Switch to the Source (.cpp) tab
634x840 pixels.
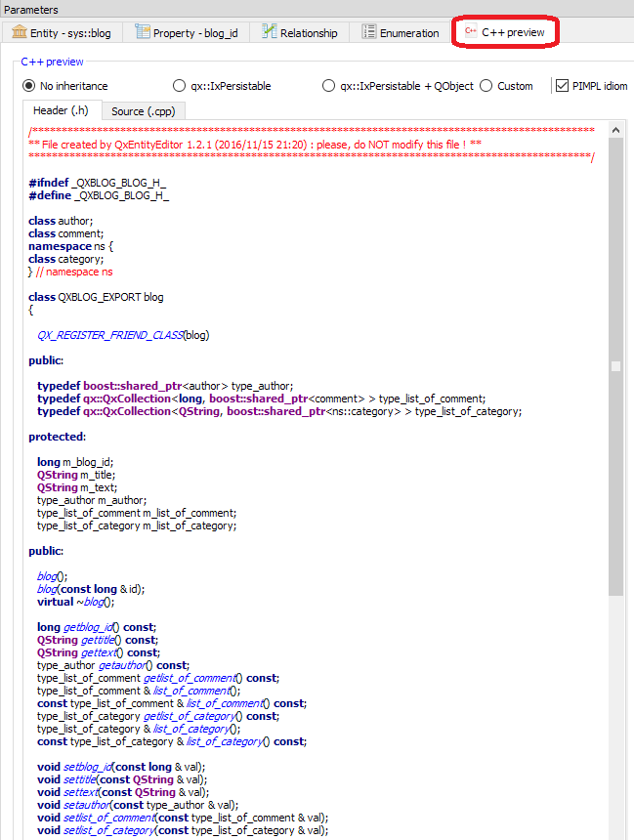(x=142, y=111)
